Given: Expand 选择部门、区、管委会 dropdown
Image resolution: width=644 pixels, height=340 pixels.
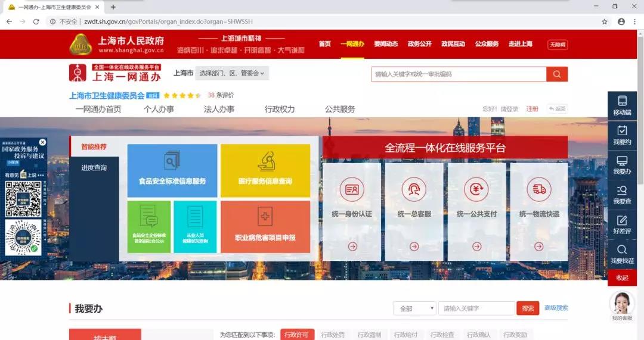Looking at the screenshot, I should point(232,73).
